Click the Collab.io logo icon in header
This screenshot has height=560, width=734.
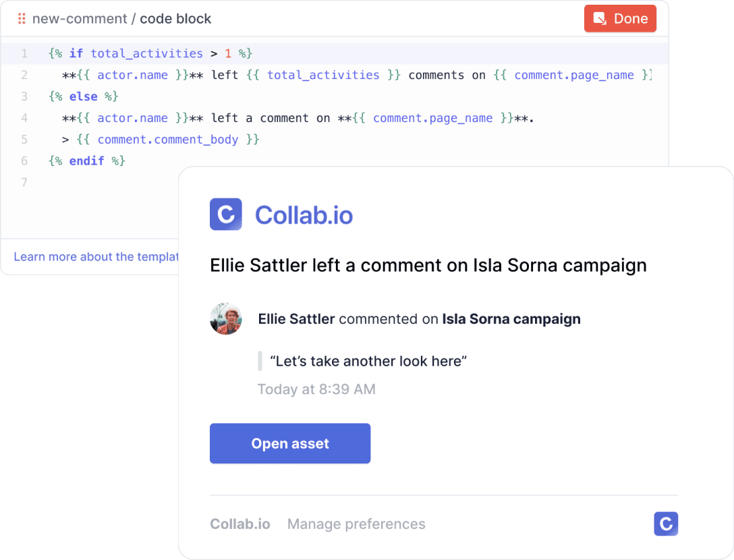tap(226, 214)
